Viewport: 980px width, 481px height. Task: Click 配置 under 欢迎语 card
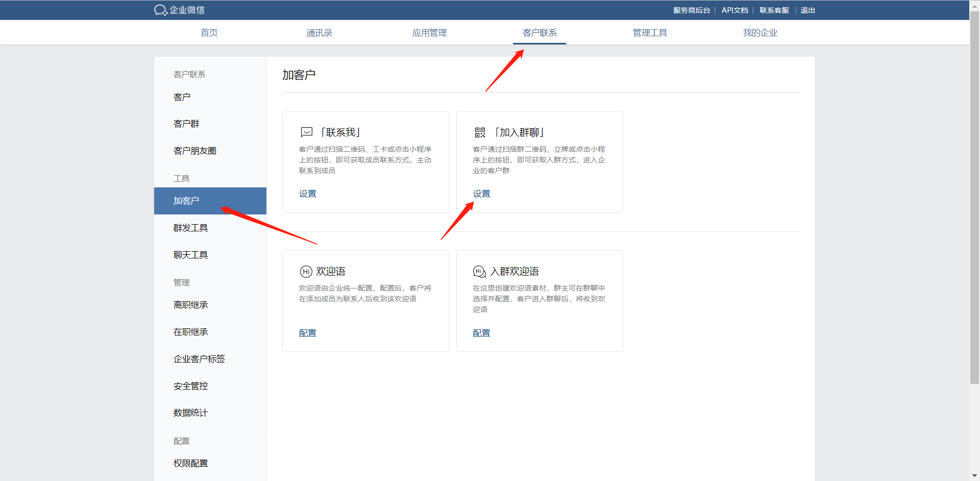pos(308,333)
